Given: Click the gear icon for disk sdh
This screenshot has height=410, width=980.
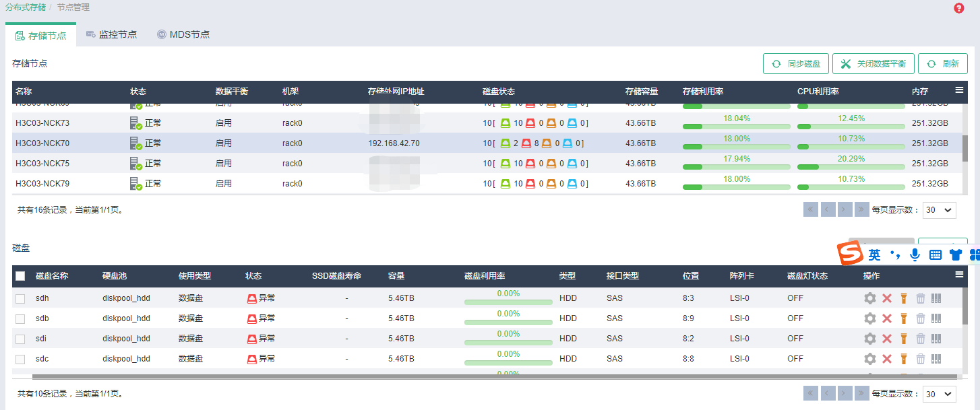Looking at the screenshot, I should pyautogui.click(x=870, y=298).
